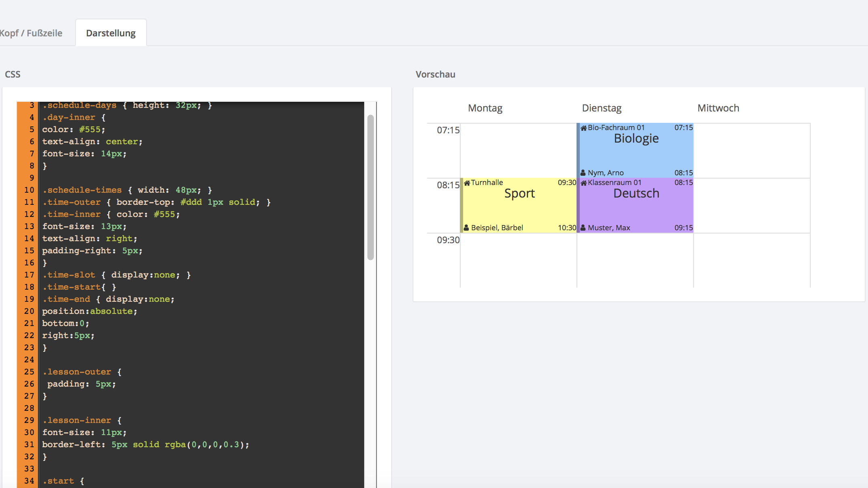The height and width of the screenshot is (488, 868).
Task: Switch to the Kopf / Fußzeile tab
Action: (x=30, y=33)
